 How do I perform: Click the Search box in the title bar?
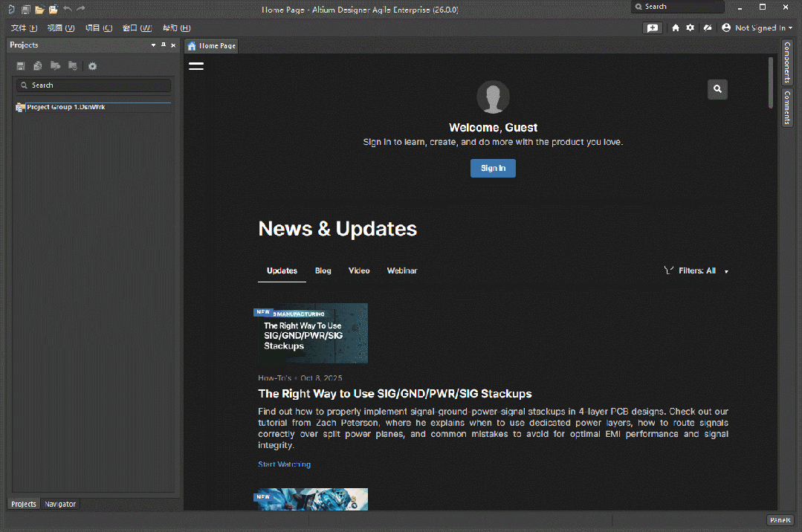coord(678,7)
